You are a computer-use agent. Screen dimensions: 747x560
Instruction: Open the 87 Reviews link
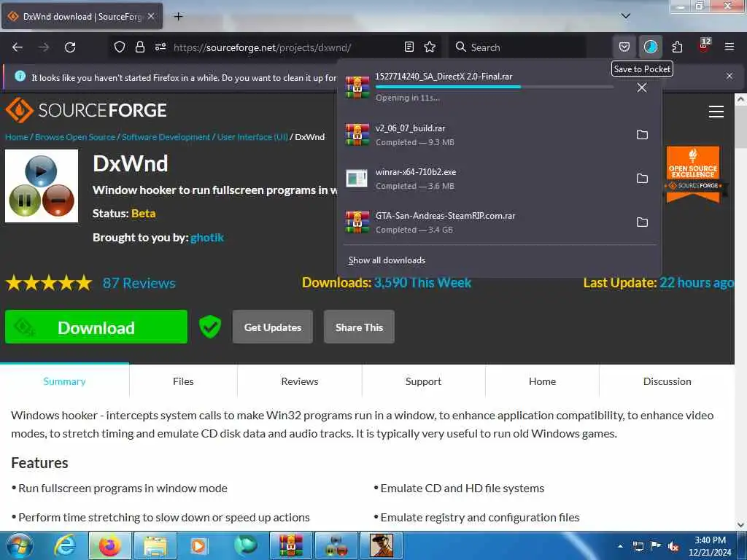139,283
